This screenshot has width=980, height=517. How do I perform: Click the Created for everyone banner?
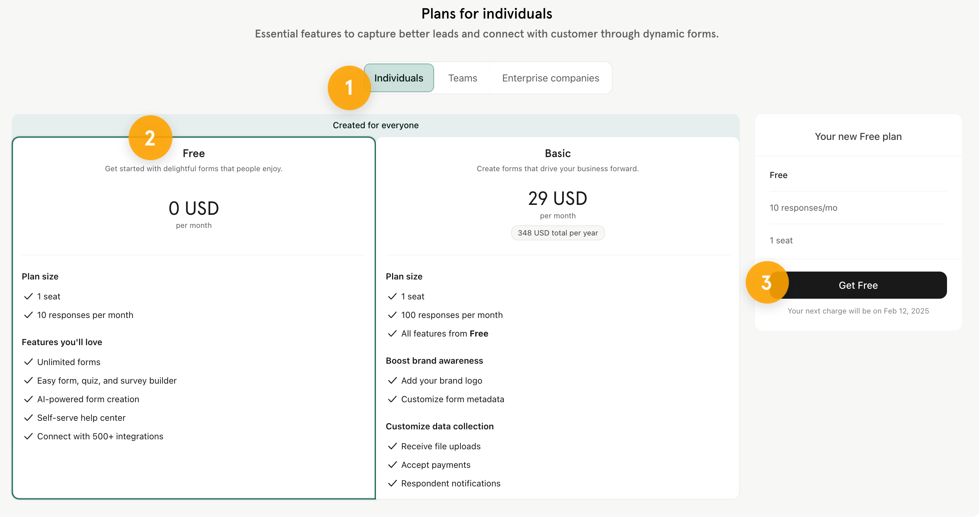[x=376, y=125]
